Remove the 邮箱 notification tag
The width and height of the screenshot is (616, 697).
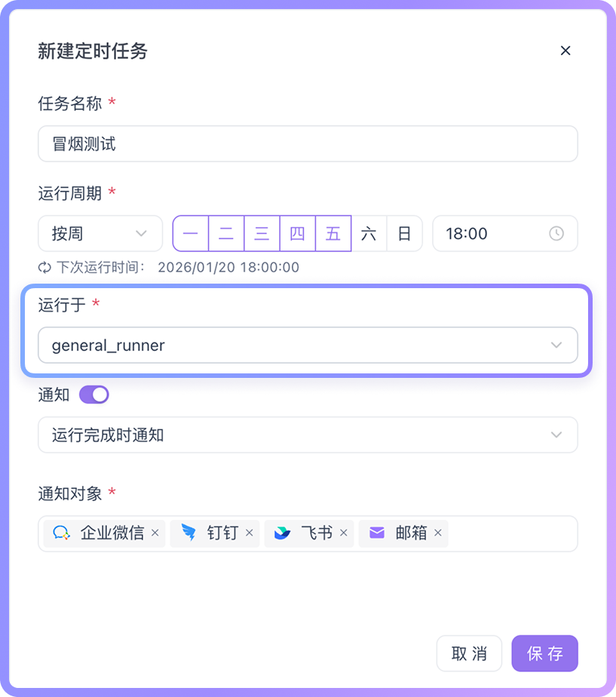tap(437, 533)
